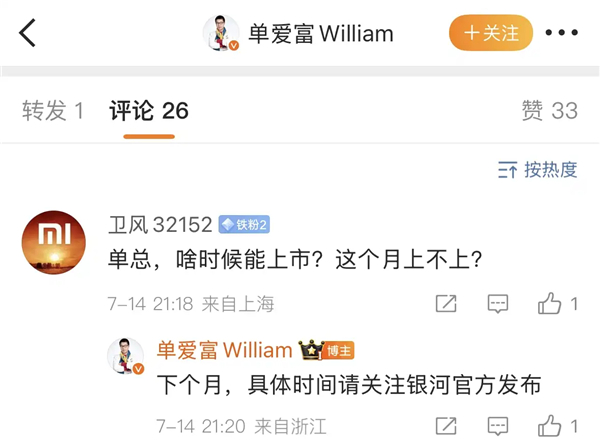Open the 赞 33 likes tab
Screen dimensions: 600x445
coord(550,111)
